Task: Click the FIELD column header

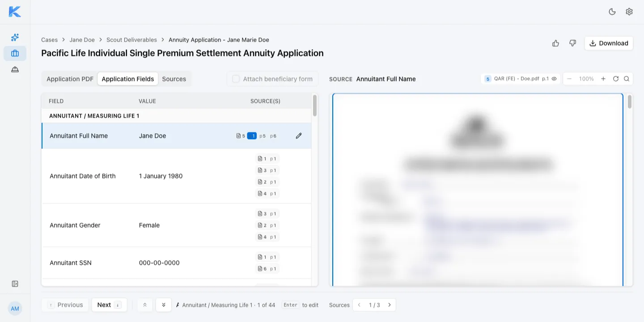Action: [56, 101]
